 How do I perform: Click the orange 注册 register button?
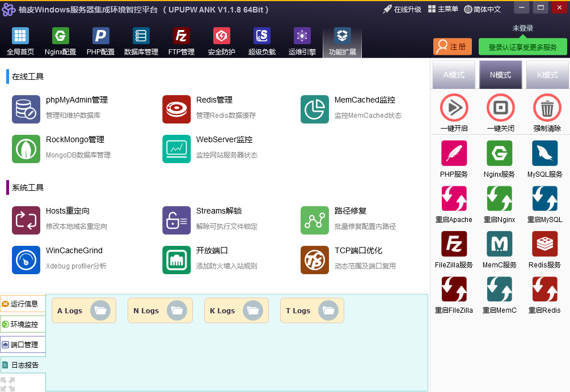coord(452,47)
